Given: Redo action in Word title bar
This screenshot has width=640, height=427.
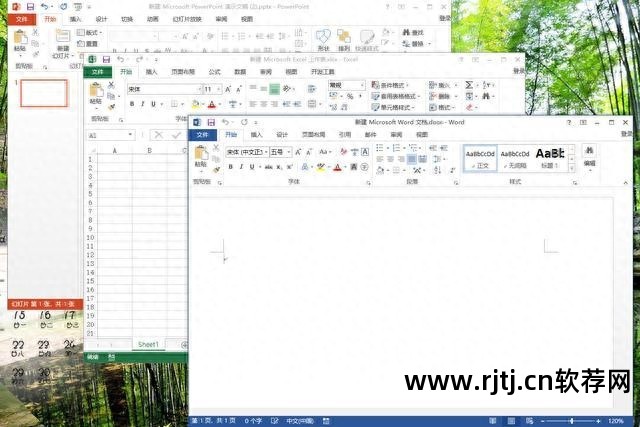Looking at the screenshot, I should point(244,122).
